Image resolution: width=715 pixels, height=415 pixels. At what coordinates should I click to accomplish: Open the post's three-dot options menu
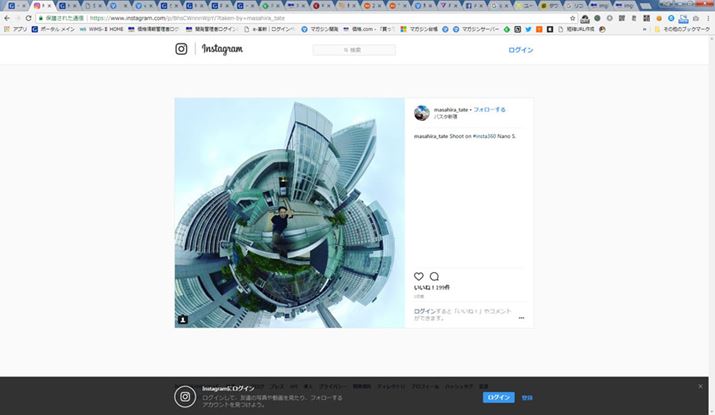[x=521, y=318]
